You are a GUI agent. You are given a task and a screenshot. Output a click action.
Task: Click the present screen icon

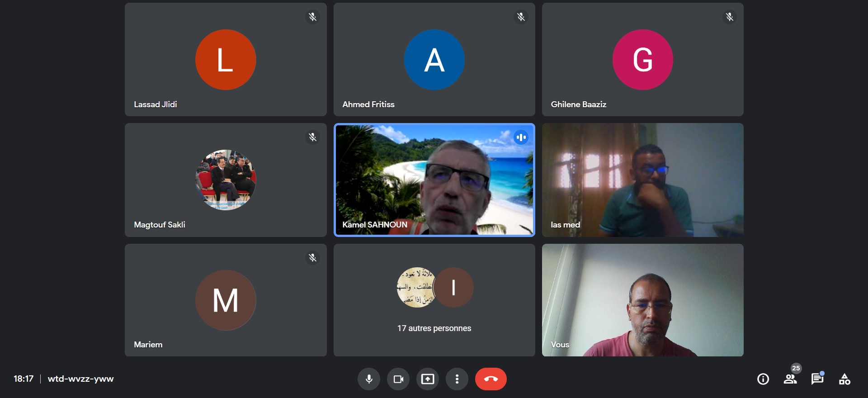click(428, 379)
